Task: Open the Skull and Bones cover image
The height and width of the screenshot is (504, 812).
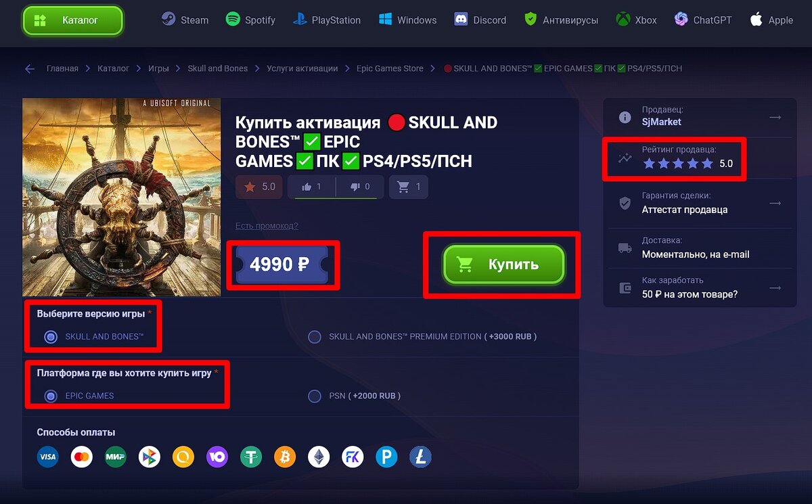Action: coord(122,197)
